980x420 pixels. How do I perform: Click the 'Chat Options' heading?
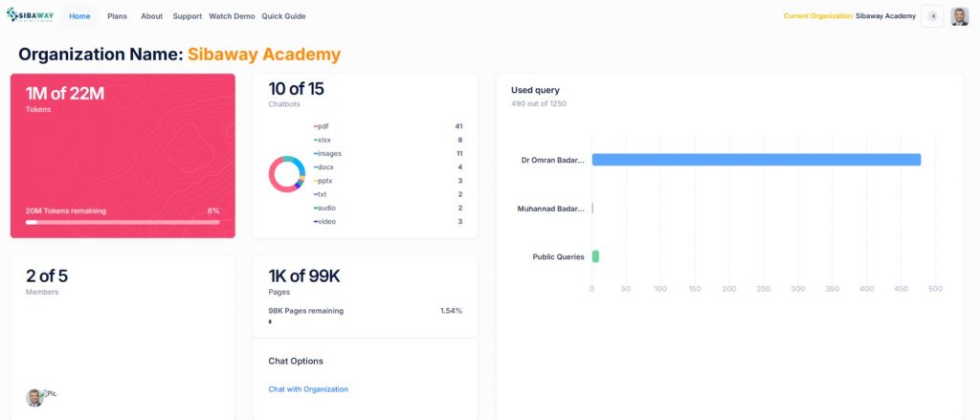point(296,362)
